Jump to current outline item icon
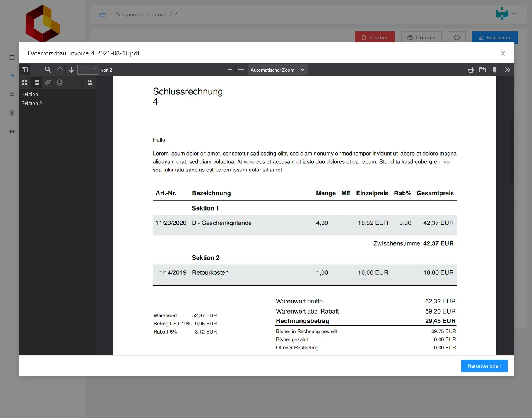This screenshot has width=532, height=418. point(89,82)
